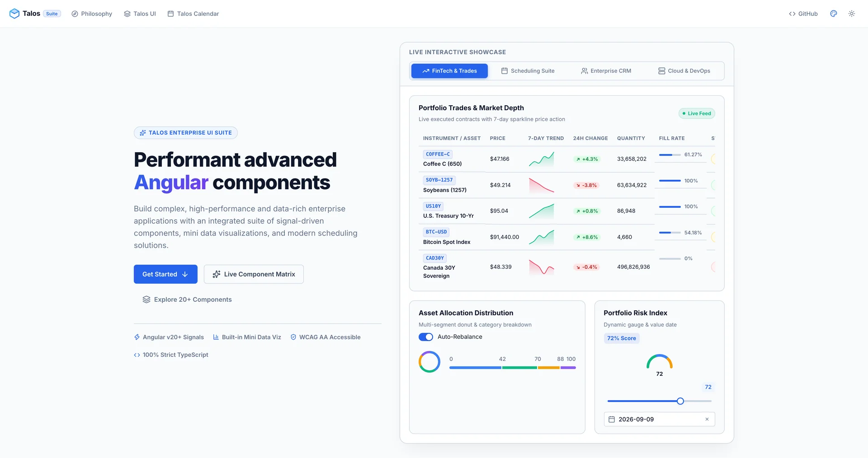868x458 pixels.
Task: Click the Bitcoin Spot Index sparkline
Action: pyautogui.click(x=542, y=237)
